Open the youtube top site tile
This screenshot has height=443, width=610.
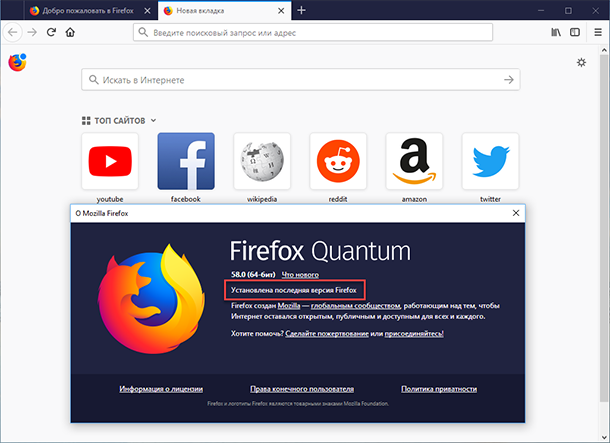(x=110, y=161)
